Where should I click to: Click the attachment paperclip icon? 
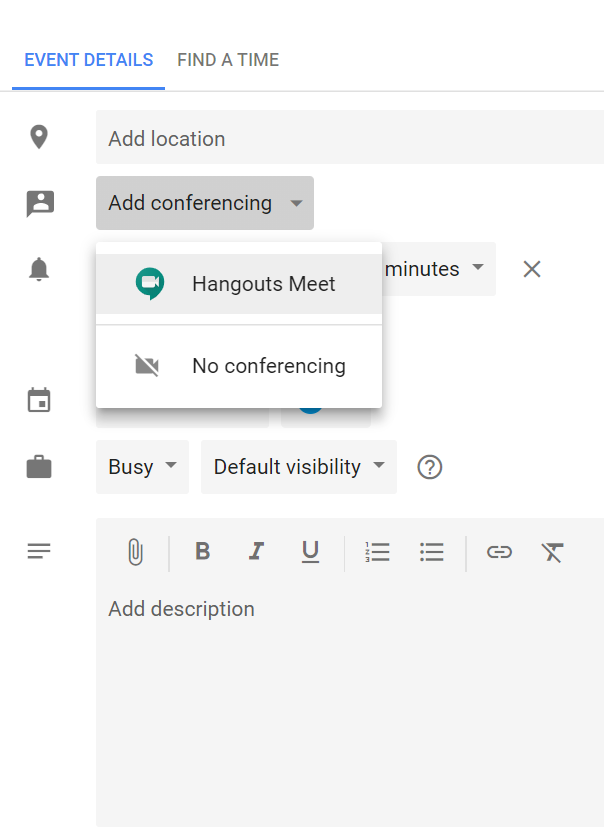point(134,552)
